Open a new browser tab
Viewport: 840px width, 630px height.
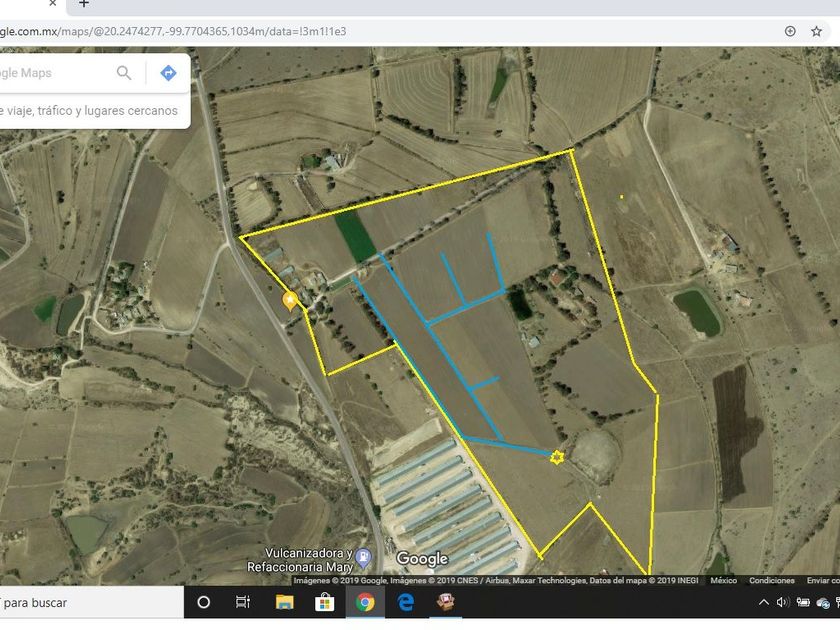84,5
